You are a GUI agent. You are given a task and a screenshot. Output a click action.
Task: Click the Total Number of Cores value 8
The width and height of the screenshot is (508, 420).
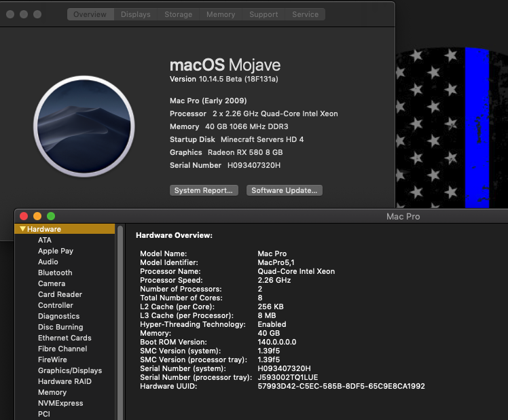260,298
